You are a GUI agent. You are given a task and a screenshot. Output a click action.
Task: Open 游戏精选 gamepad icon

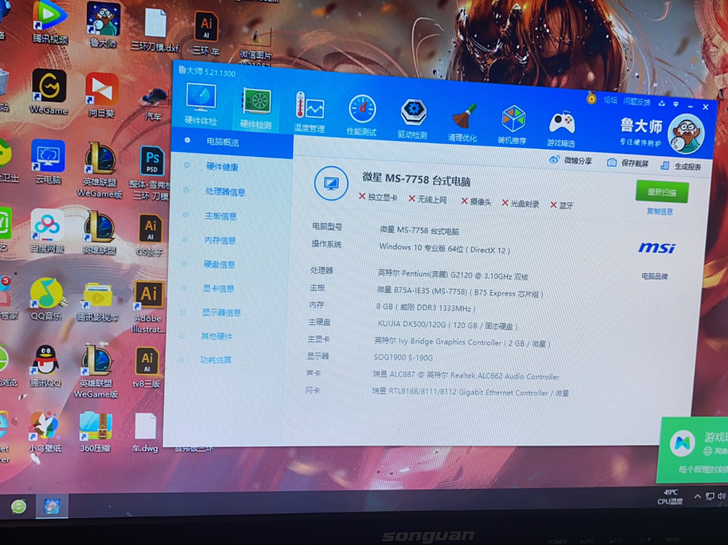pyautogui.click(x=561, y=128)
